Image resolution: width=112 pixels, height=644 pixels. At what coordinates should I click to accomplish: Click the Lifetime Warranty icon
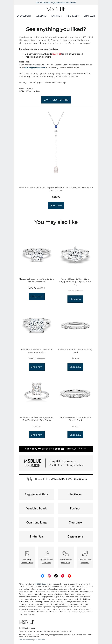[x=66, y=554]
